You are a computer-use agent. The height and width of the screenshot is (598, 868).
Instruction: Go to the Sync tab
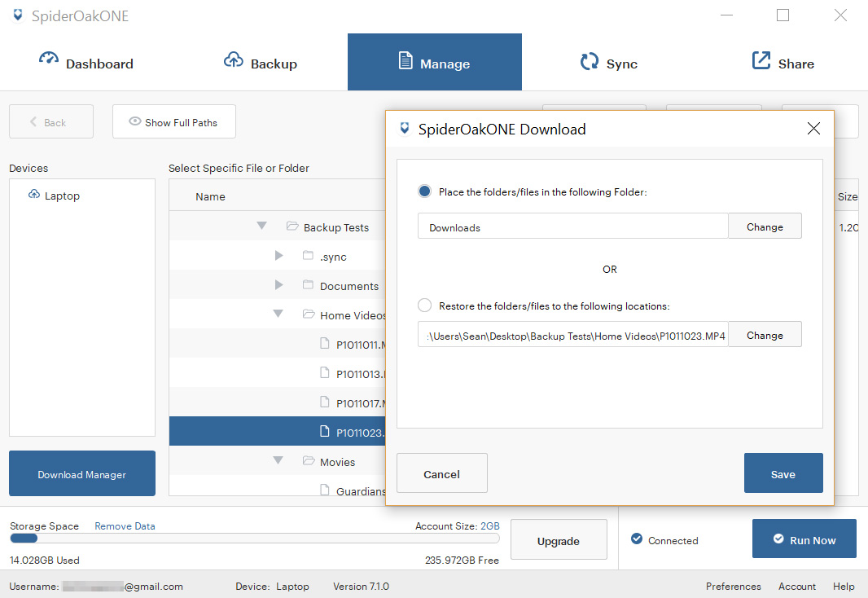click(x=609, y=62)
